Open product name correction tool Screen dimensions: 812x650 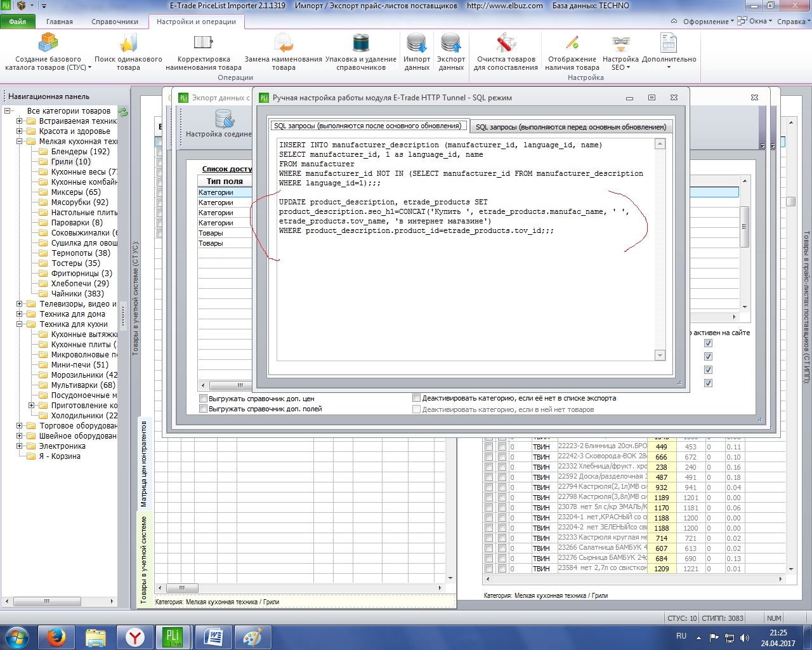point(203,43)
